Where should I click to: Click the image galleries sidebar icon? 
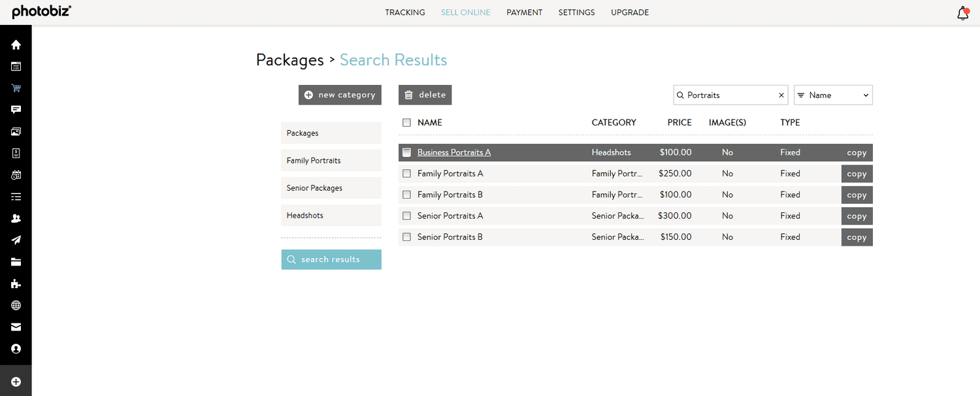pos(16,131)
